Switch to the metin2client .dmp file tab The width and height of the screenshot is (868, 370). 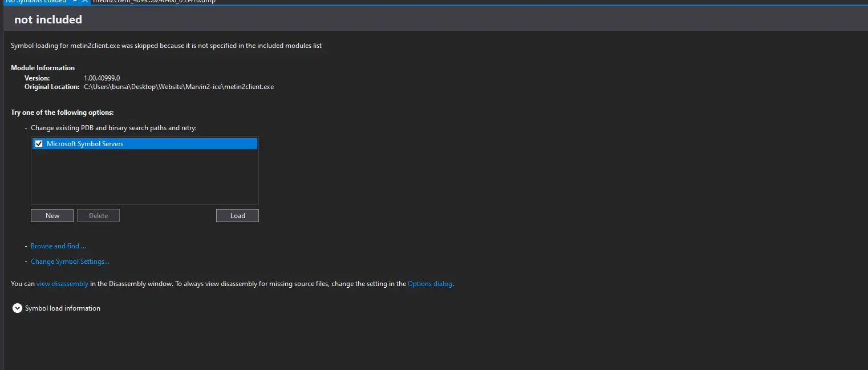point(154,1)
